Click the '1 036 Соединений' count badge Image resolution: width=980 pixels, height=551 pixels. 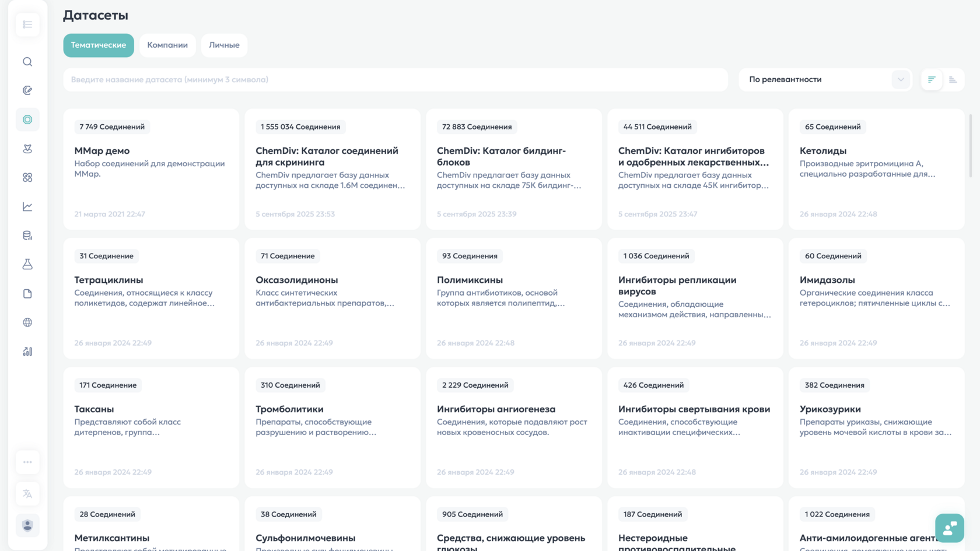click(656, 256)
